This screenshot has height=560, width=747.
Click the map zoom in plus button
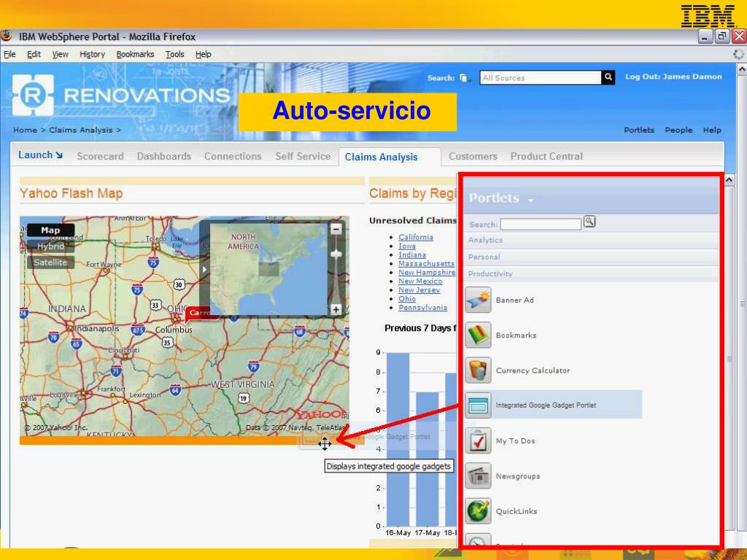tap(336, 309)
